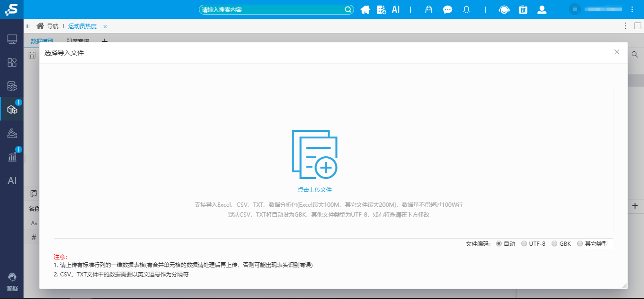Open the notification bell

[x=466, y=9]
